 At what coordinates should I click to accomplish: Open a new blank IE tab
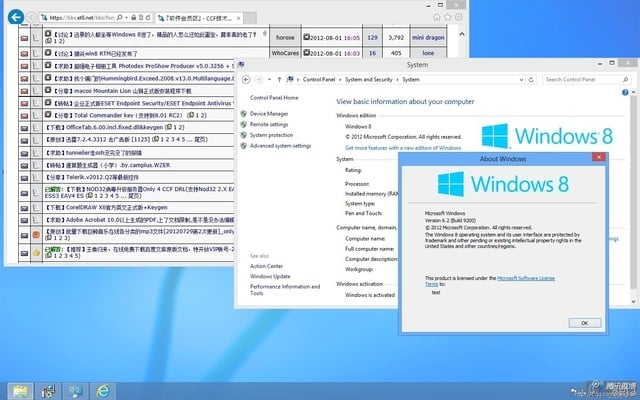(x=250, y=18)
